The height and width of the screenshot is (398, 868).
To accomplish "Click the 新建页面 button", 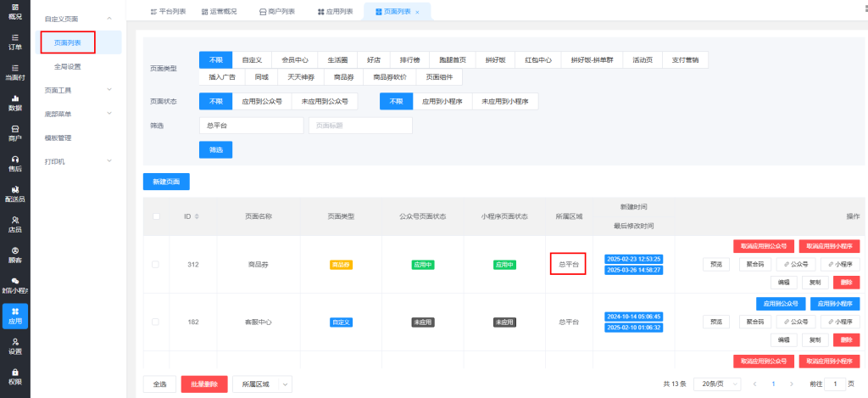I will (166, 182).
